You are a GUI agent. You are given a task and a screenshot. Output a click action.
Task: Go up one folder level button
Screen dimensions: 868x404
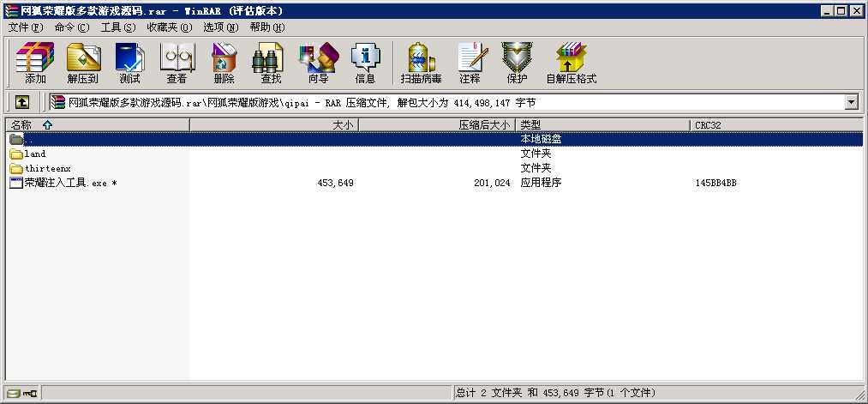[21, 102]
